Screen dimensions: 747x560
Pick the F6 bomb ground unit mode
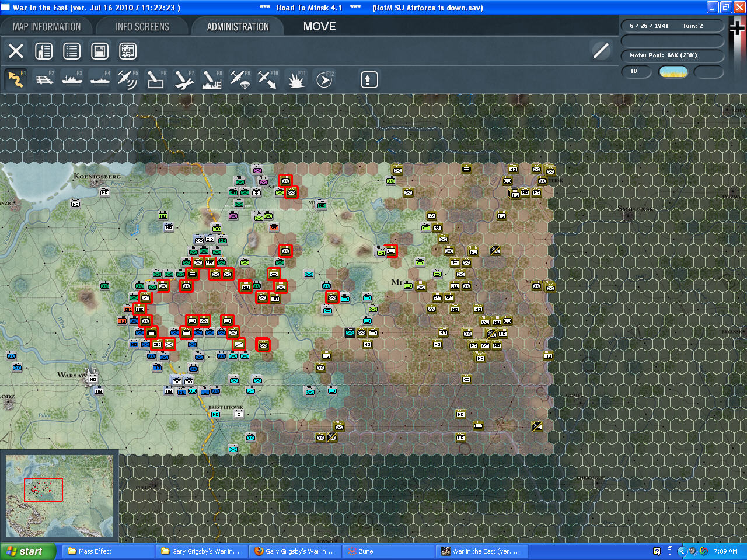pos(156,79)
